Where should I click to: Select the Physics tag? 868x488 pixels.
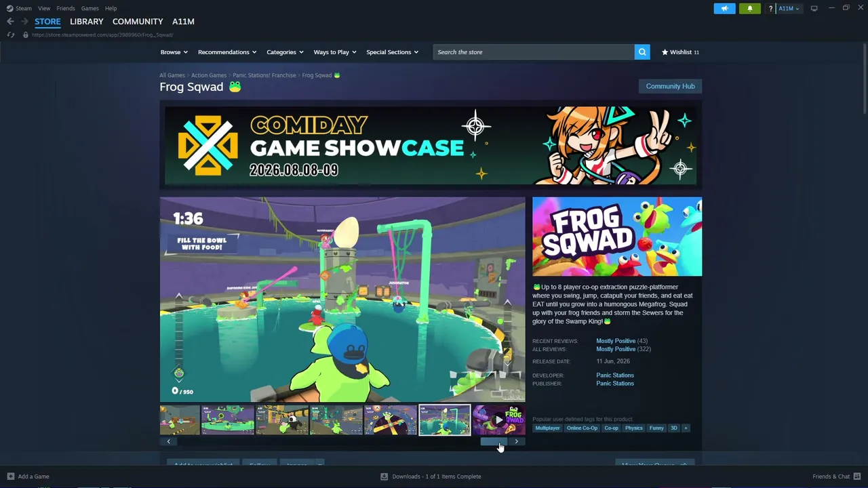coord(634,428)
